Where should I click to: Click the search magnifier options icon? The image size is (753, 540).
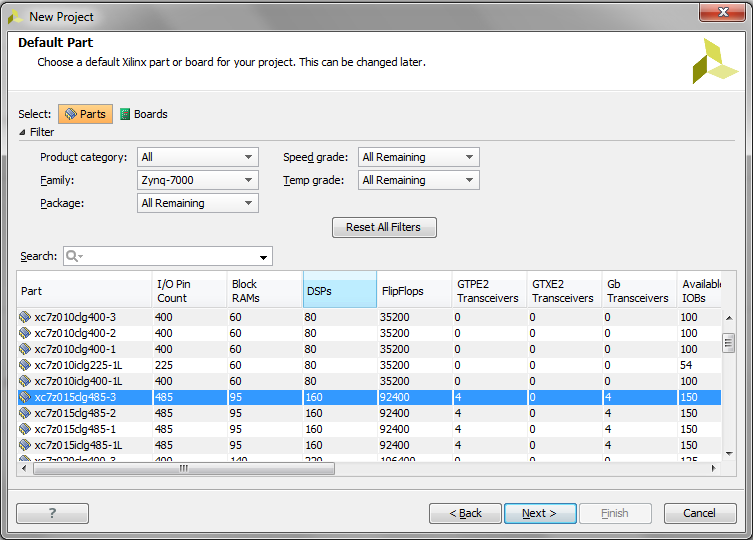click(74, 256)
